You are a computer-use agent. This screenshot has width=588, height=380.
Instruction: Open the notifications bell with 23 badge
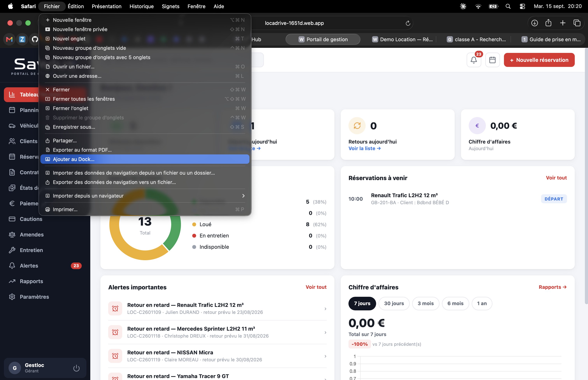474,60
